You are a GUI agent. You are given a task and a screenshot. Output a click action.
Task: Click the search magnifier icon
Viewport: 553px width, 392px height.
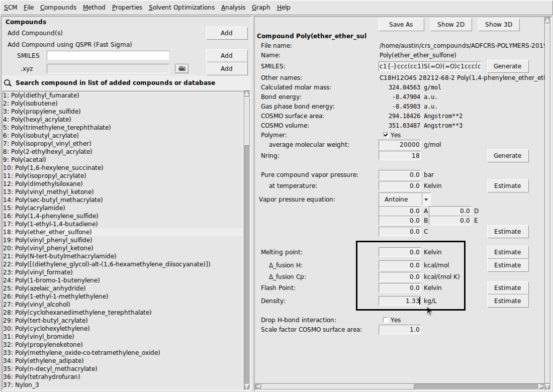8,83
